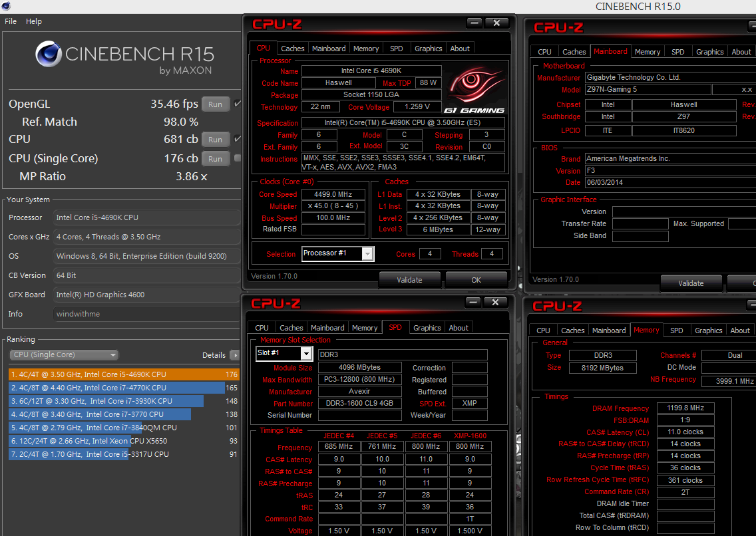Open the ranking type dropdown CPU (Single Core)
This screenshot has width=756, height=536.
[64, 355]
